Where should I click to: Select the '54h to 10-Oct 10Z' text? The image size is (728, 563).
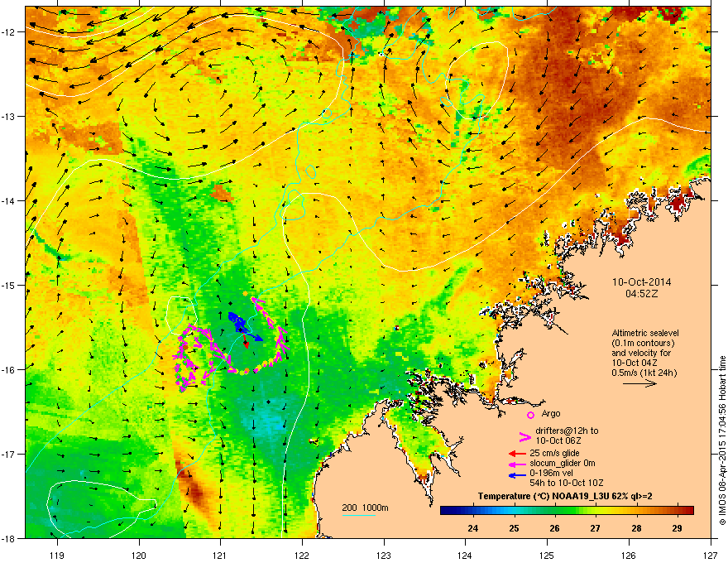pyautogui.click(x=567, y=483)
